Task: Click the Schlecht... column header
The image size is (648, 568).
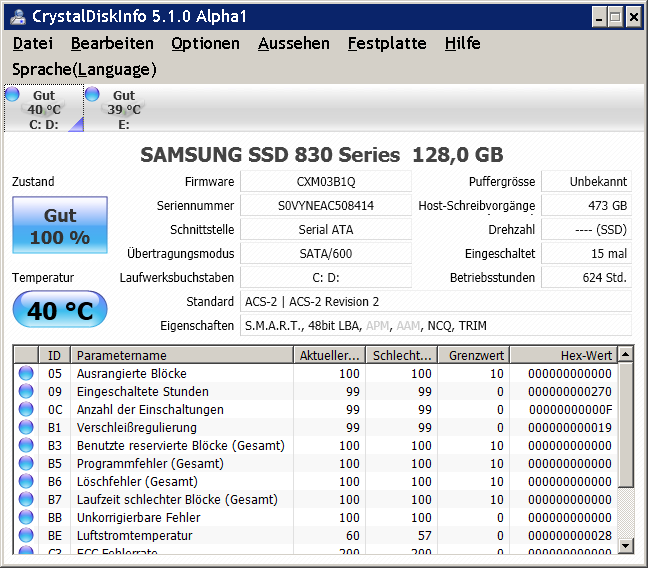Action: (402, 355)
